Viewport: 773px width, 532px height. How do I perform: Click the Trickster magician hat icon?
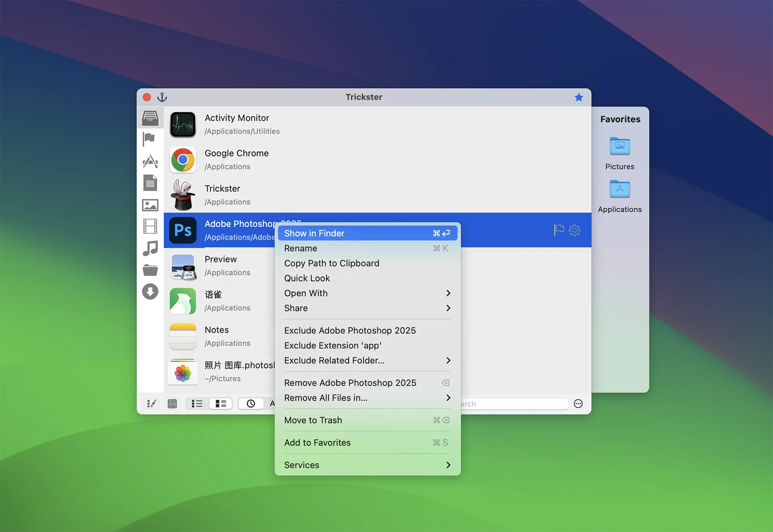(183, 195)
